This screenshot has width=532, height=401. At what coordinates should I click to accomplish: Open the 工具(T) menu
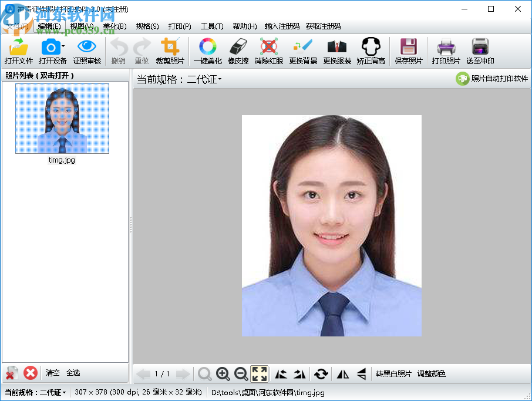[211, 26]
